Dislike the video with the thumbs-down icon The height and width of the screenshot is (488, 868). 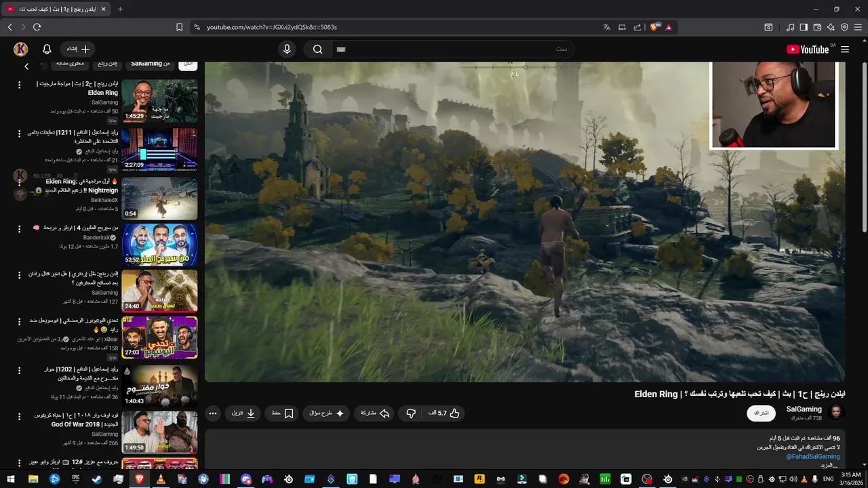point(411,413)
